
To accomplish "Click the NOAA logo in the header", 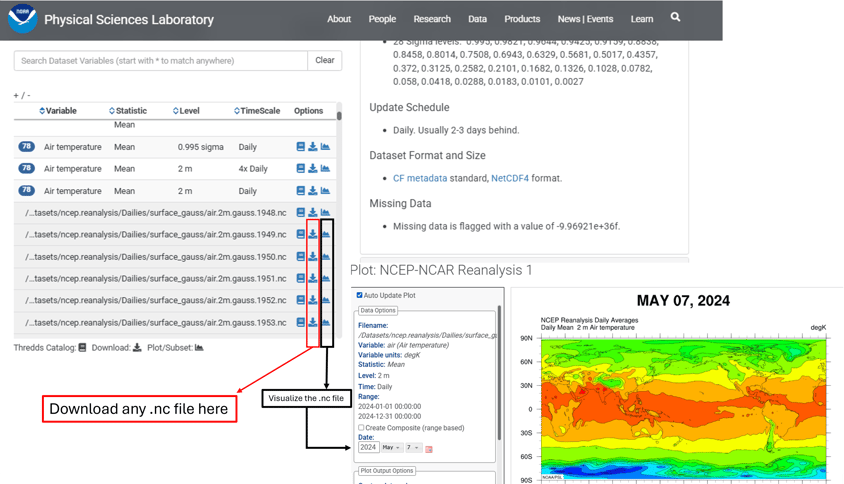I will click(22, 18).
